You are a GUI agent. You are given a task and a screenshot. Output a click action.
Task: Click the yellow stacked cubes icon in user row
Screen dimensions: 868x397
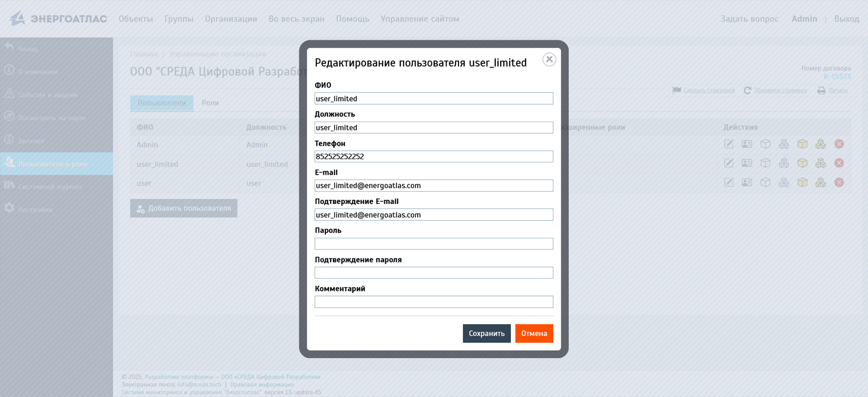pyautogui.click(x=821, y=182)
